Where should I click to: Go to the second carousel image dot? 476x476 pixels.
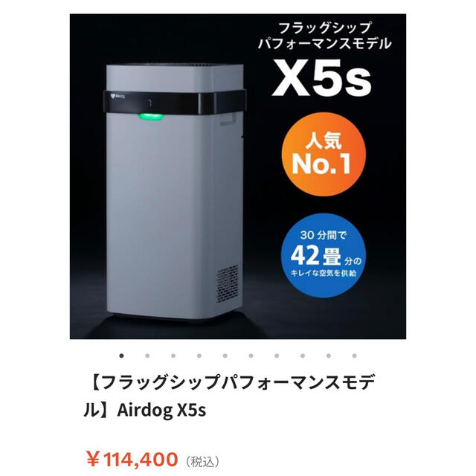point(147,356)
